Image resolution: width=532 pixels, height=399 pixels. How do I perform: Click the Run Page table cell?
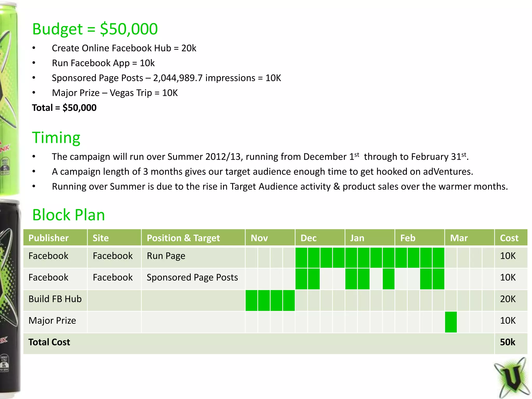coord(166,256)
